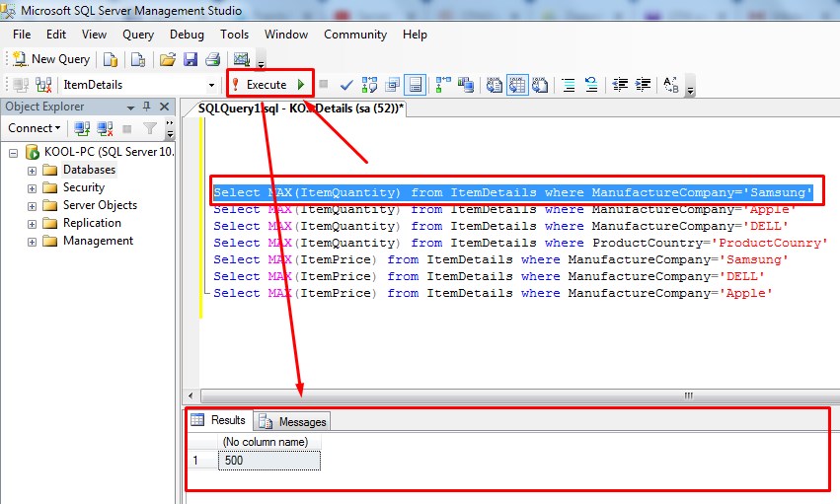Open the Activity Monitor icon
Viewport: 840px width, 504px height.
(242, 59)
